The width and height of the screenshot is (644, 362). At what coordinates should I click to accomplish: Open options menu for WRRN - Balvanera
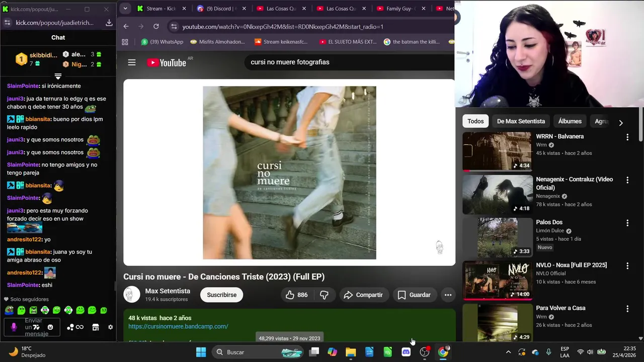(627, 137)
